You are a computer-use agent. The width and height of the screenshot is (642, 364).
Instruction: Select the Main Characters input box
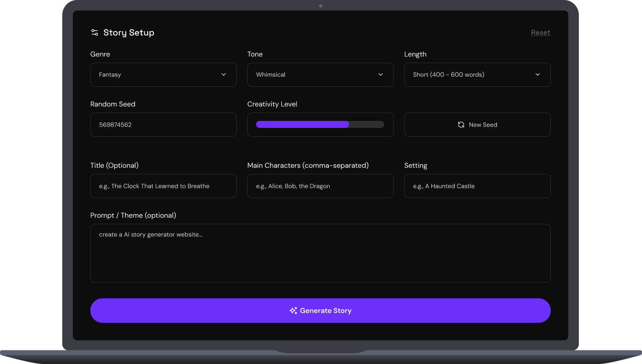[x=320, y=186]
